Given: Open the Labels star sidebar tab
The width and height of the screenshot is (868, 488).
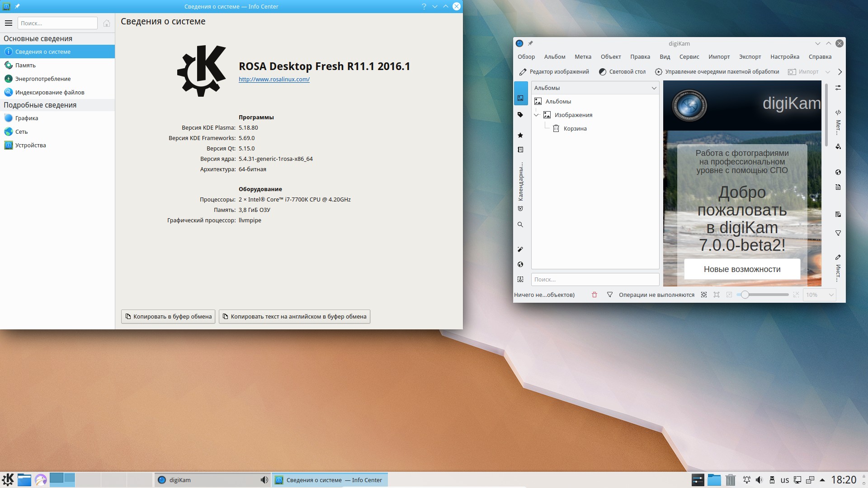Looking at the screenshot, I should coord(520,135).
